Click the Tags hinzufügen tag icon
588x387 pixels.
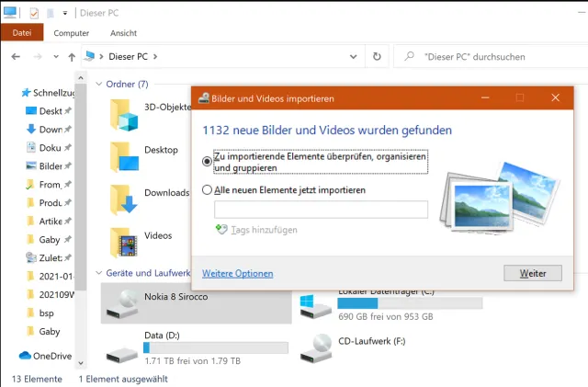[x=221, y=229]
